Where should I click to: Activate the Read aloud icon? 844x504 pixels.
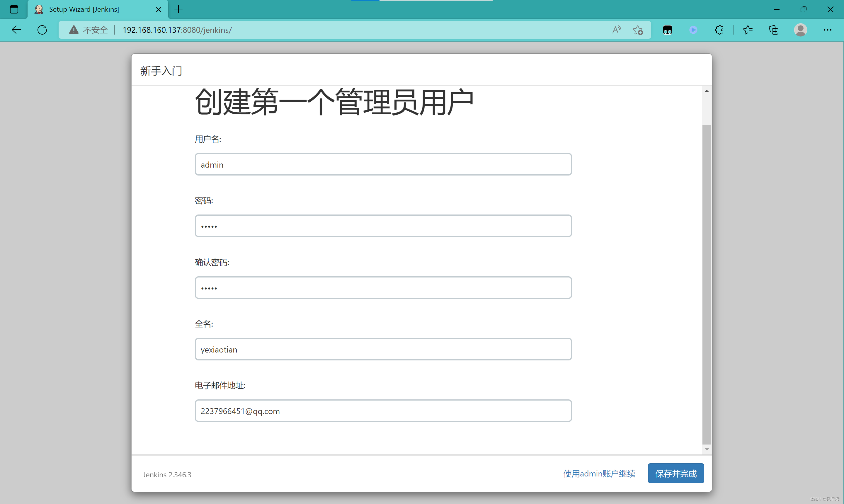tap(617, 30)
